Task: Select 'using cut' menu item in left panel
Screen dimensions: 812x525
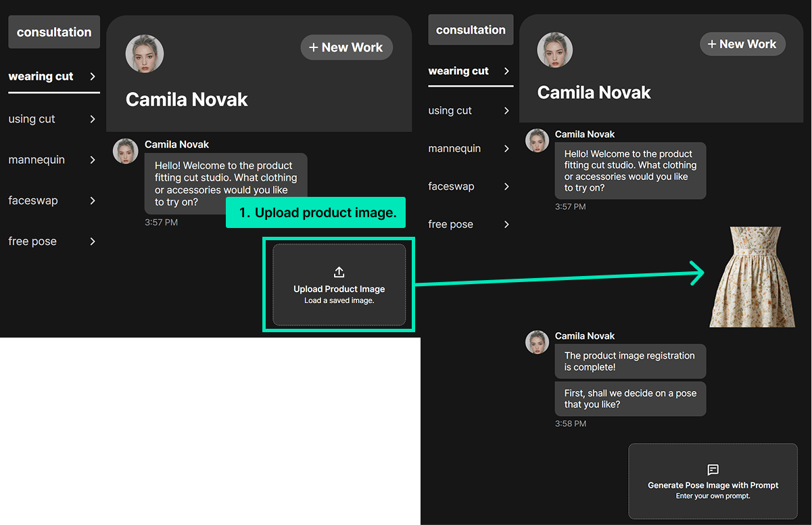Action: pos(53,119)
